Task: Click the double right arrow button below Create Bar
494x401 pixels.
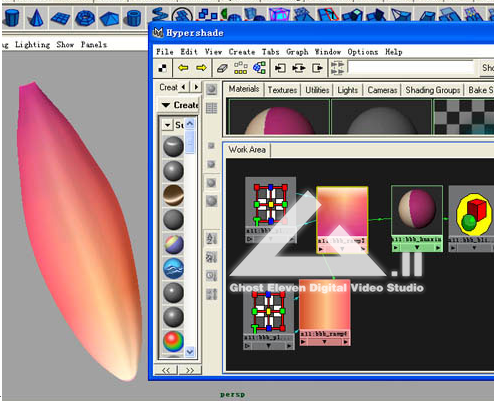Action: tap(190, 370)
